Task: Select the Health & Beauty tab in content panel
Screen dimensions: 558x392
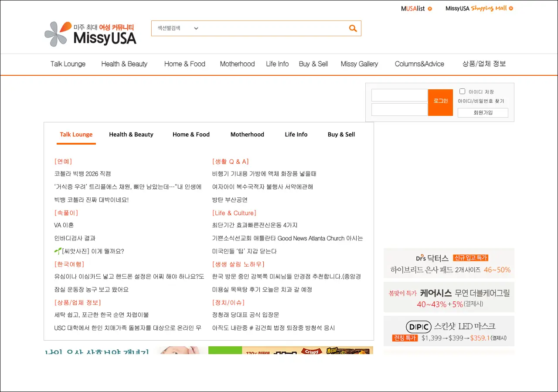Action: click(x=131, y=135)
